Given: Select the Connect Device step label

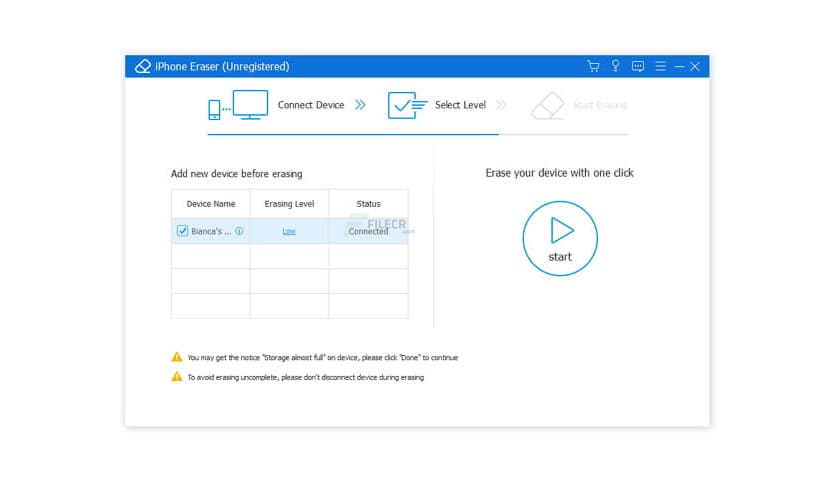Looking at the screenshot, I should coord(311,105).
